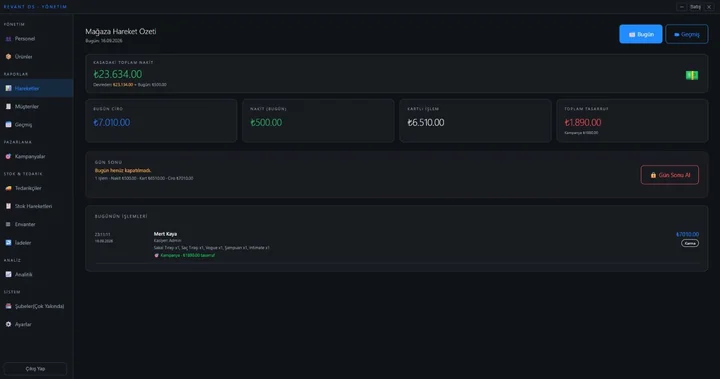720x379 pixels.
Task: Switch to the Geçmiş view button
Action: pos(686,34)
